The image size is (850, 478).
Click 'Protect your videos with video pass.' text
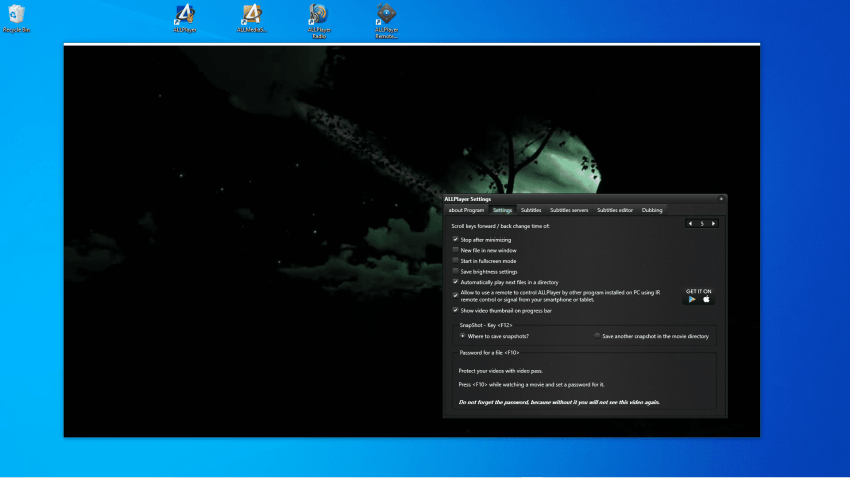[x=500, y=371]
